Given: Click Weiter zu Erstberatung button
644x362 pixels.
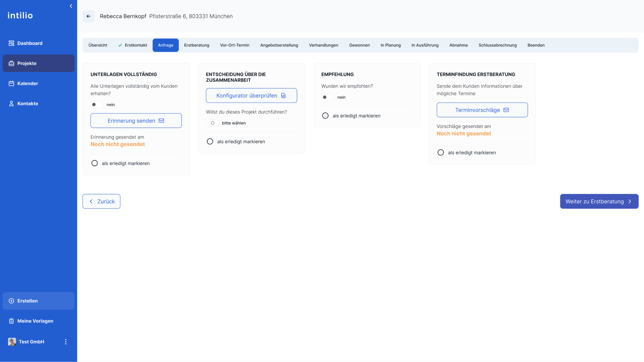Looking at the screenshot, I should click(599, 202).
